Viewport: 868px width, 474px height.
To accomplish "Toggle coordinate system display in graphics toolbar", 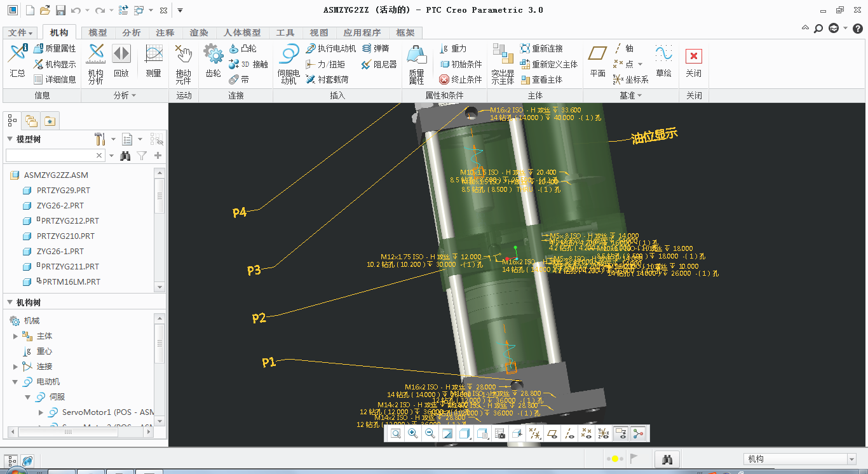I will [x=604, y=433].
